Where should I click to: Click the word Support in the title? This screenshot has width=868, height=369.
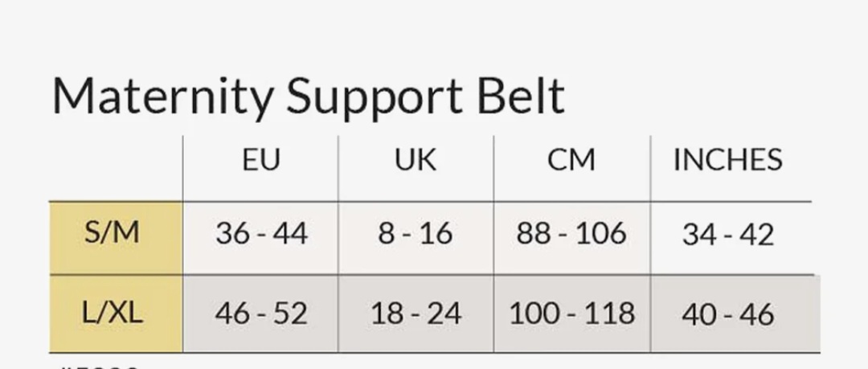coord(373,96)
